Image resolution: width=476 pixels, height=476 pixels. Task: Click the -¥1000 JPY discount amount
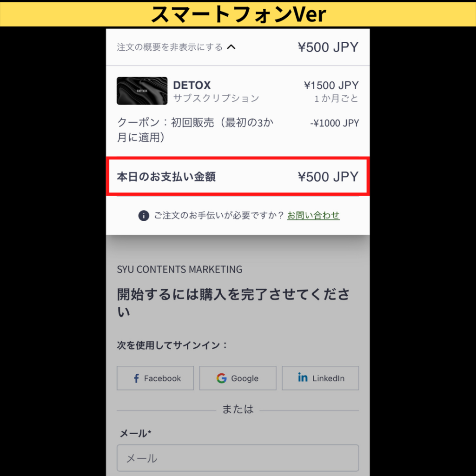tap(335, 123)
